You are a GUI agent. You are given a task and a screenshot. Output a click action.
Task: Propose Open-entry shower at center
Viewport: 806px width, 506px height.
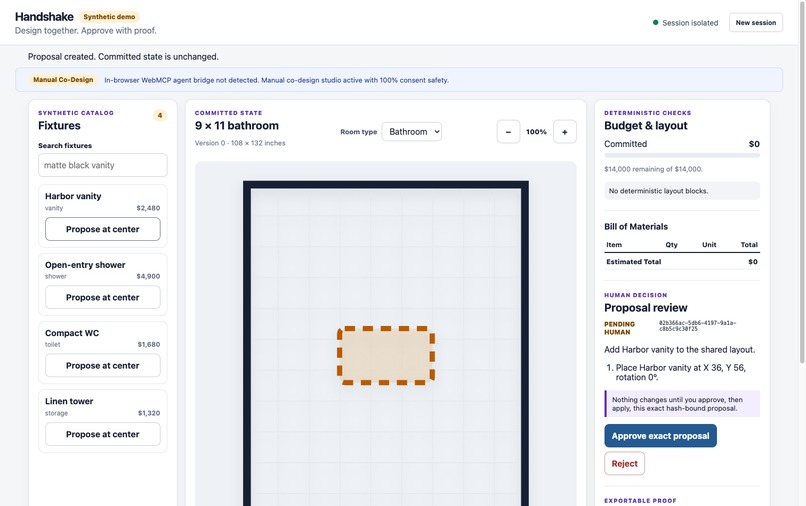pos(103,297)
